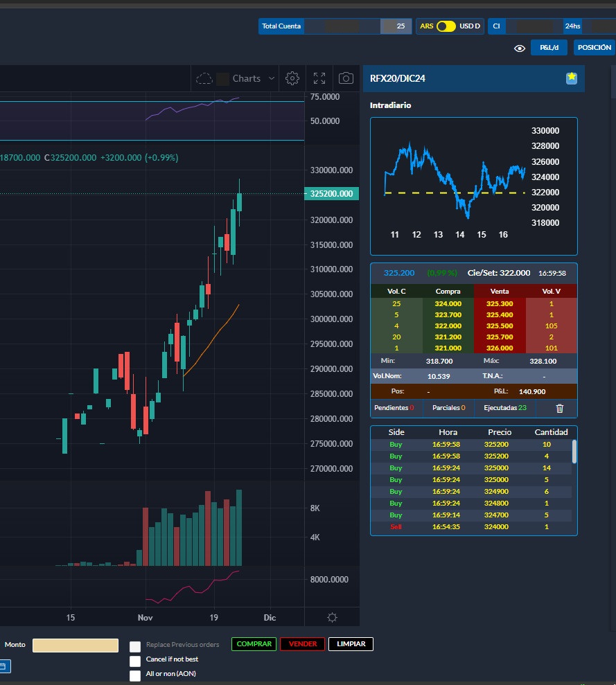Toggle the favorite star for RFX20/DIC24
616x685 pixels.
click(x=572, y=78)
